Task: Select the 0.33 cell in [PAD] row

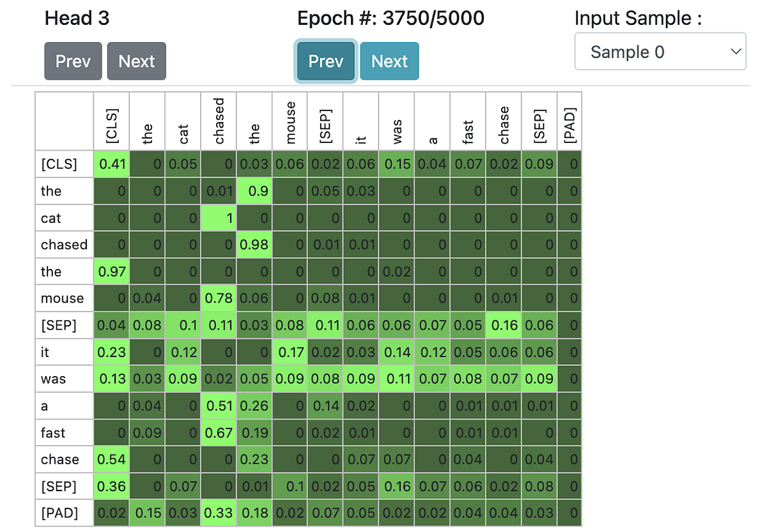Action: point(219,513)
